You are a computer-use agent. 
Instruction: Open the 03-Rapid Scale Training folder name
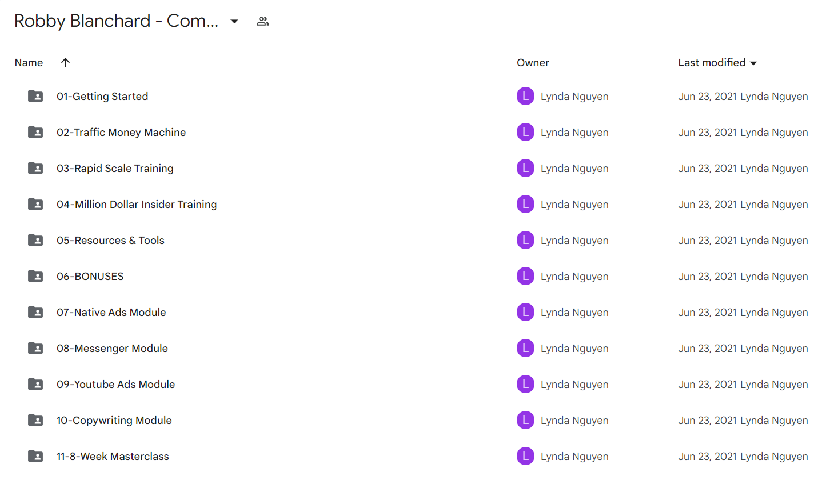pyautogui.click(x=115, y=169)
